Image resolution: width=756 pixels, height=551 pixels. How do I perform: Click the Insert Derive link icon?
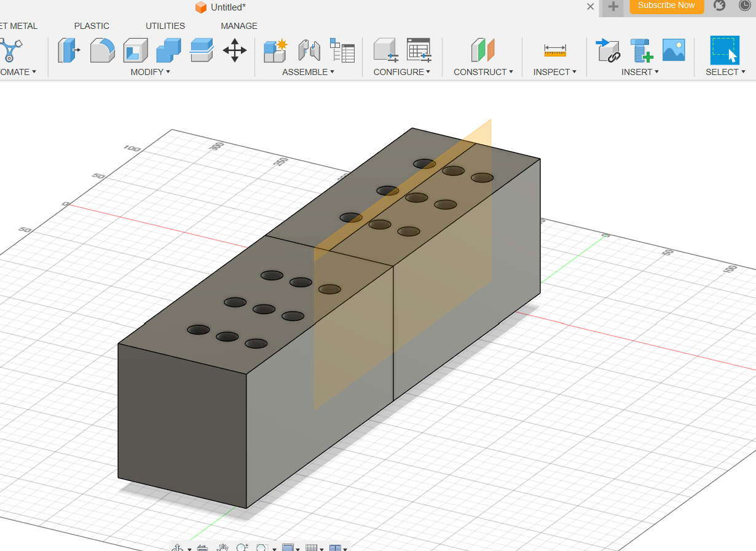[x=608, y=50]
